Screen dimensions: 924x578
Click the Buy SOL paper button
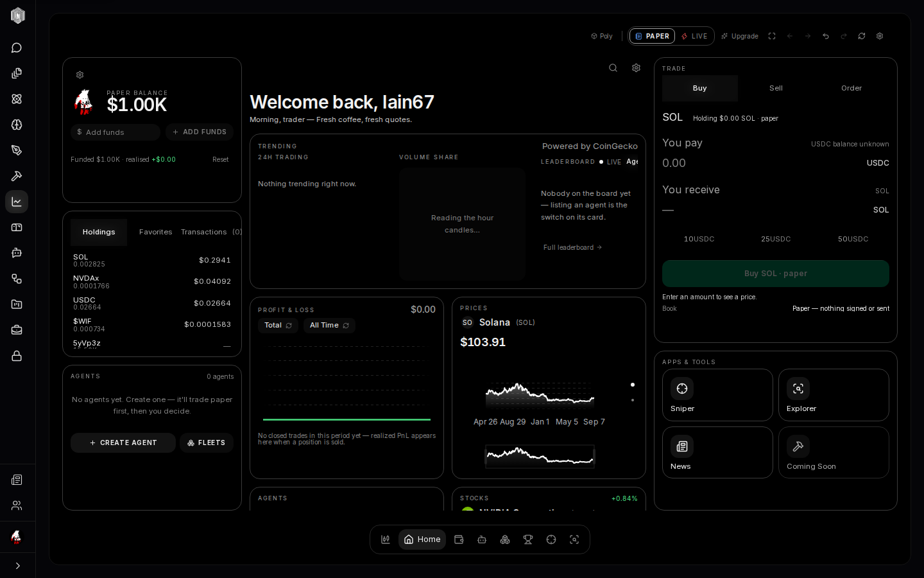(776, 274)
